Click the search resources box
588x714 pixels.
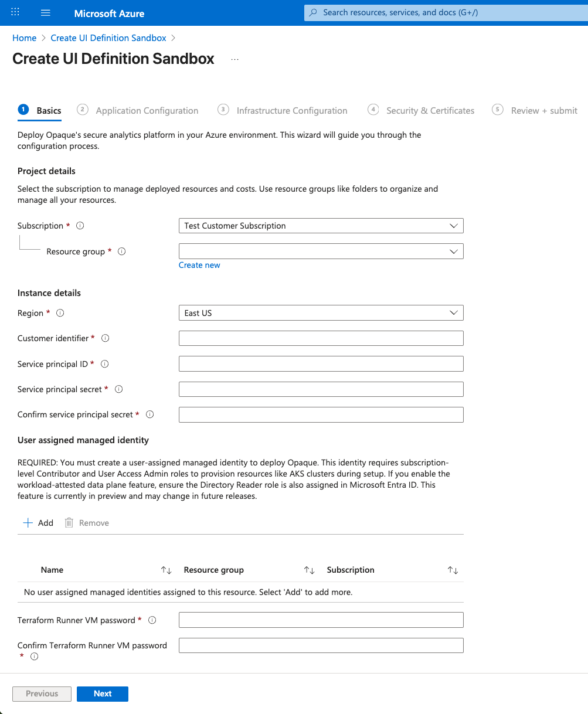pyautogui.click(x=446, y=12)
